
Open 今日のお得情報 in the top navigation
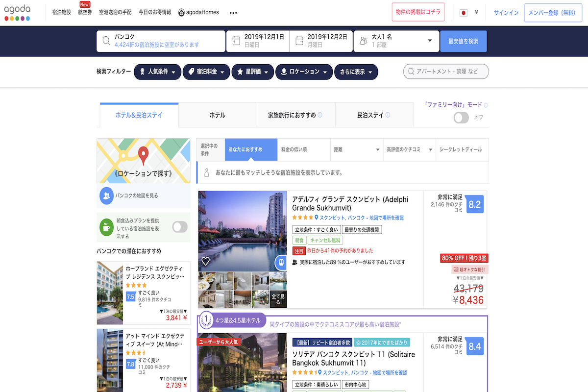tap(155, 13)
